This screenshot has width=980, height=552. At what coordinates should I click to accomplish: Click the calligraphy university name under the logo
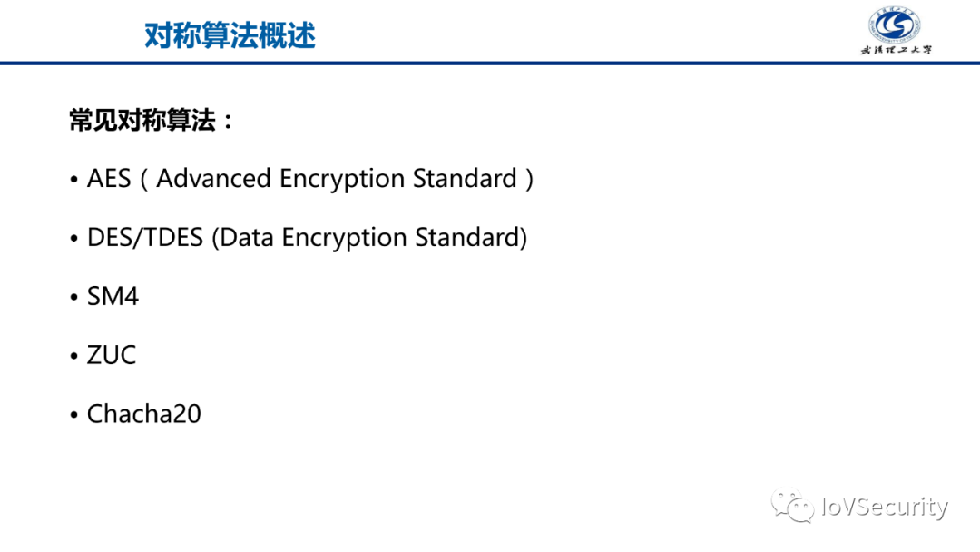(896, 50)
